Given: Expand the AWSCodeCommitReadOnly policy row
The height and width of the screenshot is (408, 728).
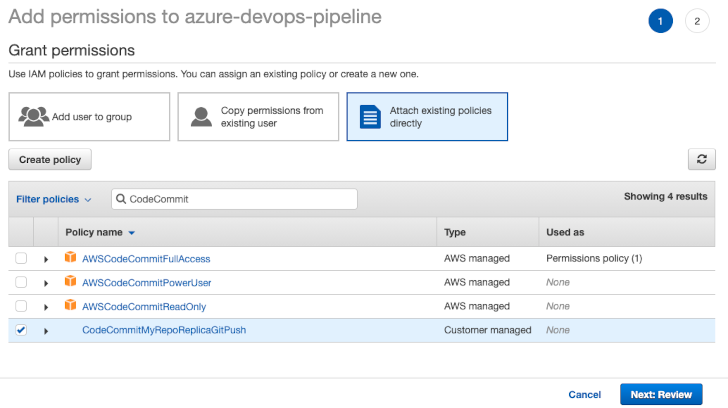Looking at the screenshot, I should click(x=46, y=307).
